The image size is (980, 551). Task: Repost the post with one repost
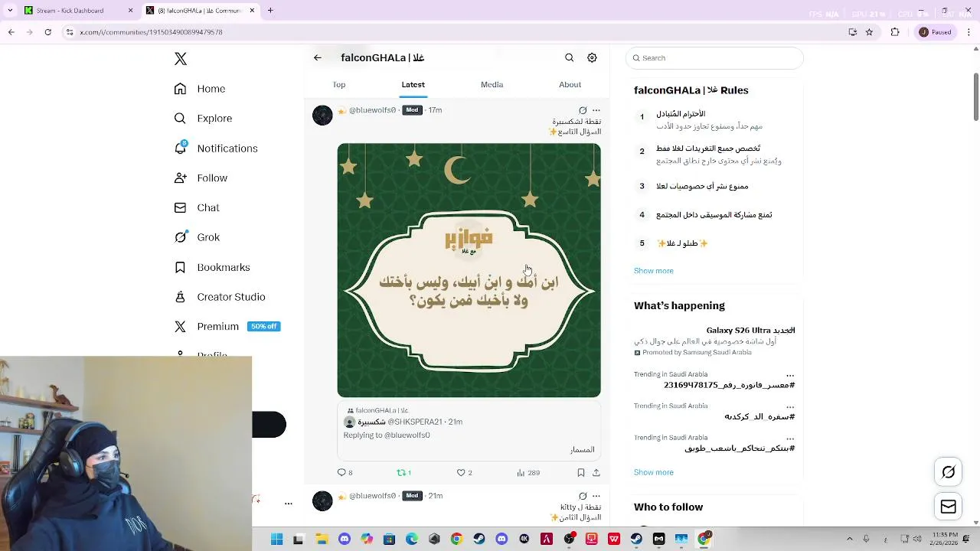[403, 473]
